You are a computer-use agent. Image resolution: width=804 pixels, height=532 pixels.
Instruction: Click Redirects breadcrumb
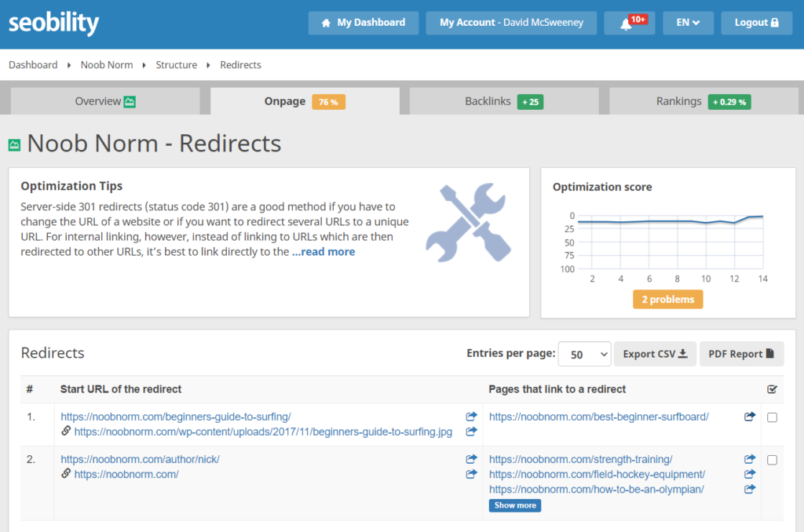(x=240, y=65)
